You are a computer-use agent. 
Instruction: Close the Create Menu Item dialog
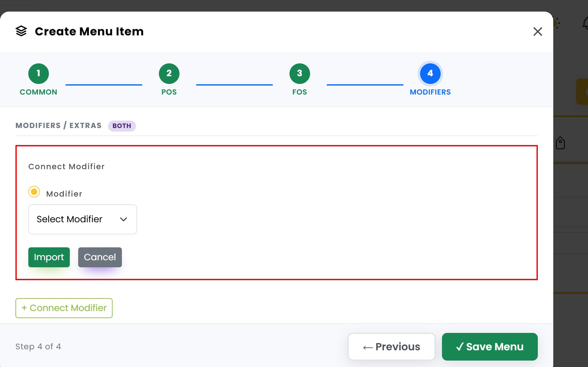click(537, 32)
